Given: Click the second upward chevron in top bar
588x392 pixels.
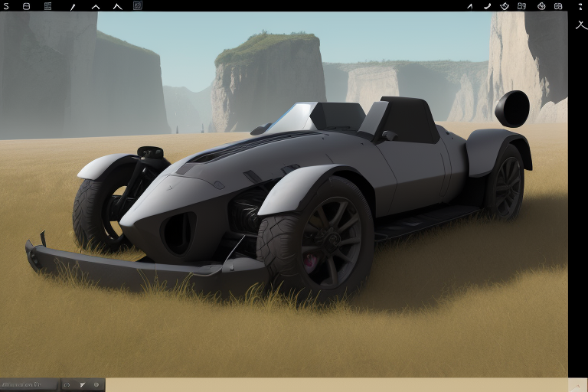Looking at the screenshot, I should click(x=117, y=6).
